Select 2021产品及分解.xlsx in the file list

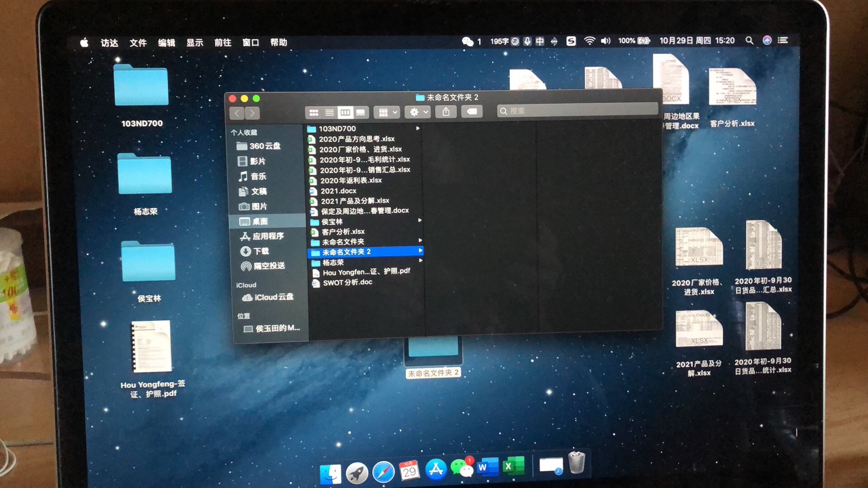pos(354,201)
